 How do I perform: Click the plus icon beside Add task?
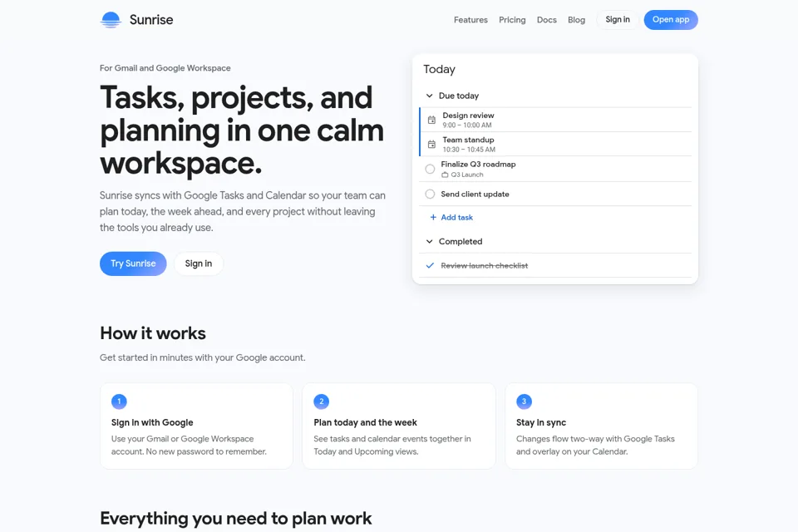coord(433,218)
